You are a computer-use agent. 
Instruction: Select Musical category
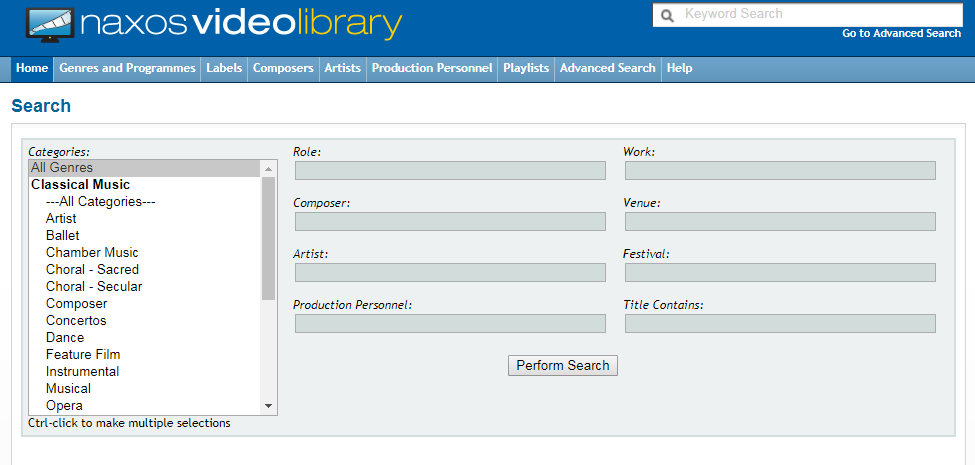click(144, 389)
